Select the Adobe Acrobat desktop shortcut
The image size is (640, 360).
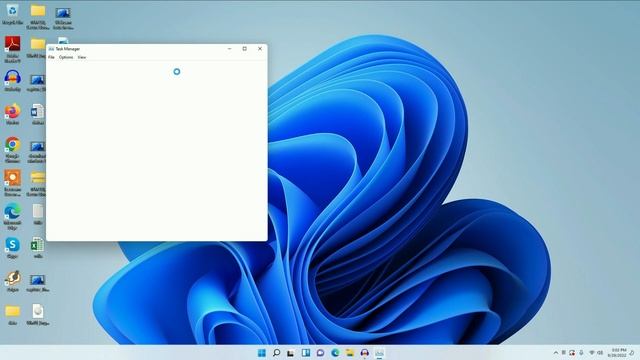[x=12, y=49]
